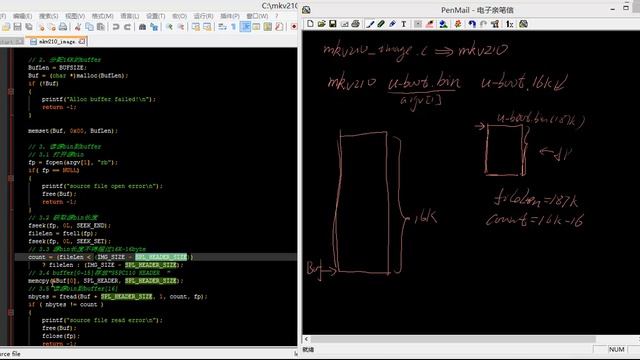Undo last edit in Notepad++
This screenshot has height=360, width=640.
pos(116,27)
